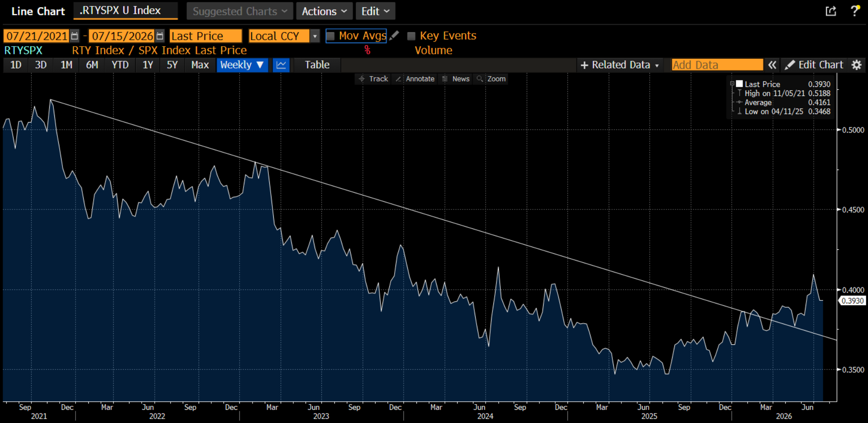Click the 2024 year label on x-axis
Viewport: 868px width, 423px height.
point(485,416)
